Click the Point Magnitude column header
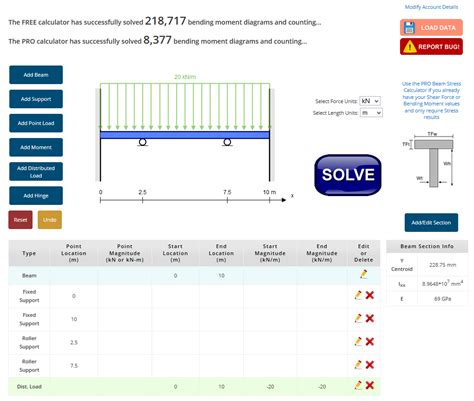Screen dimensions: 474x401 click(125, 254)
